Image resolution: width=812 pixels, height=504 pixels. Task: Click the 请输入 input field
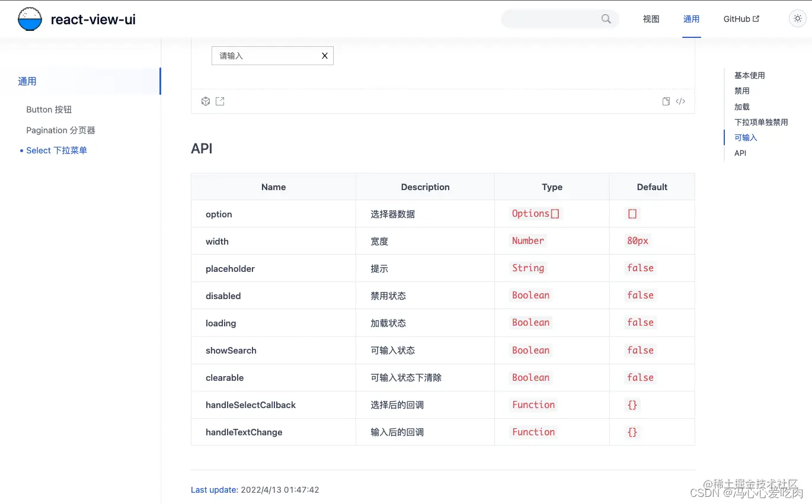[273, 56]
